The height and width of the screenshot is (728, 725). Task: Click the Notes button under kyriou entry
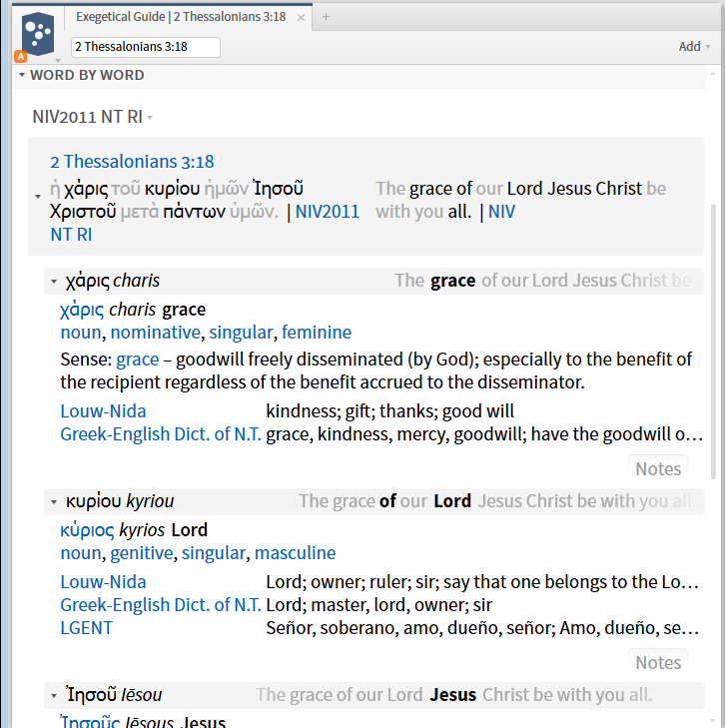pos(658,662)
